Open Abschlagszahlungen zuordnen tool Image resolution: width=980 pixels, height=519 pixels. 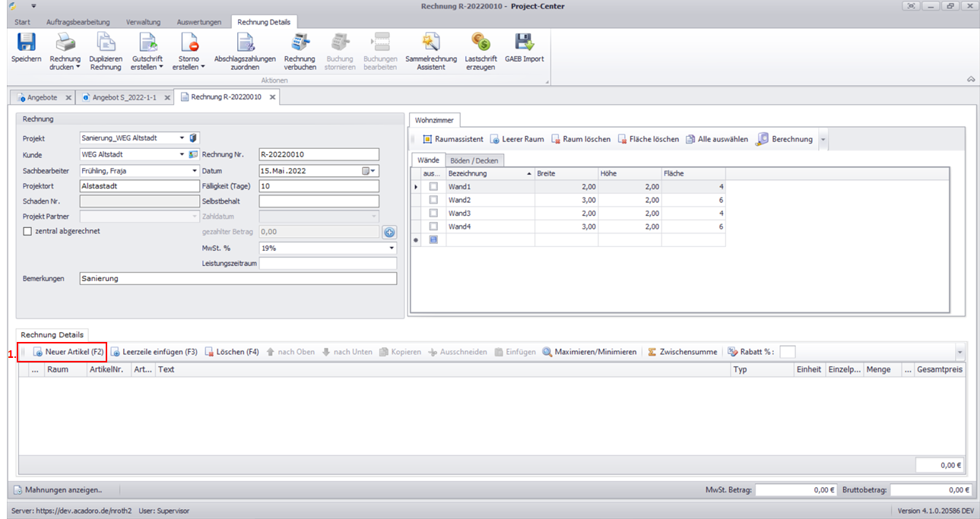tap(245, 43)
